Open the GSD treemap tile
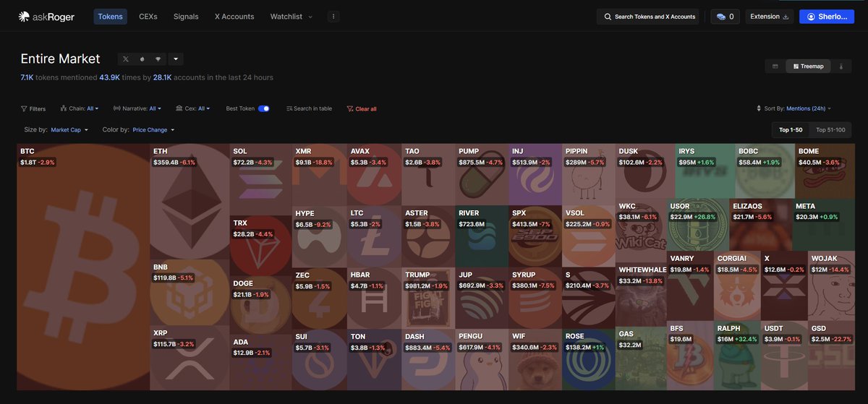 [x=832, y=356]
